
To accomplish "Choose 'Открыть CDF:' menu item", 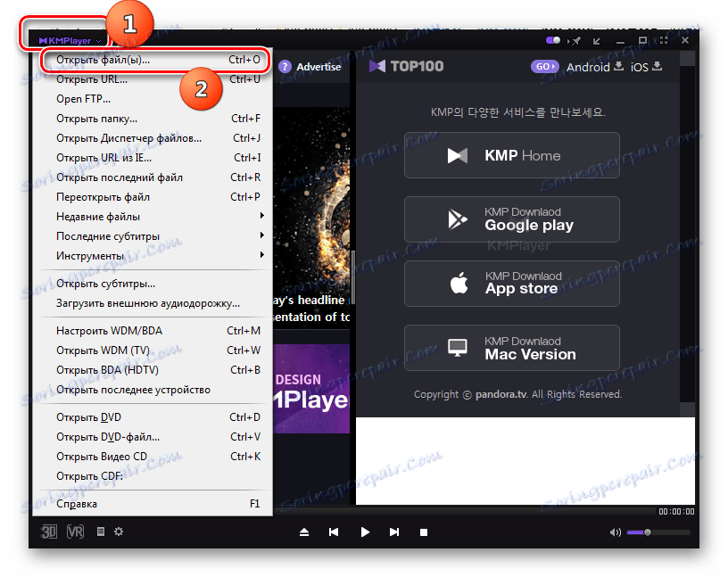I will (153, 476).
